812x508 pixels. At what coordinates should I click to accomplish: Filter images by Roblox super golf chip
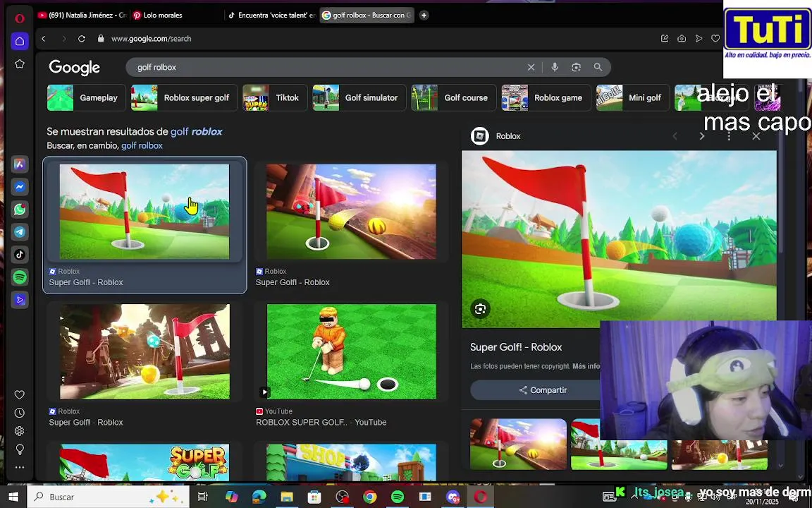coord(184,97)
